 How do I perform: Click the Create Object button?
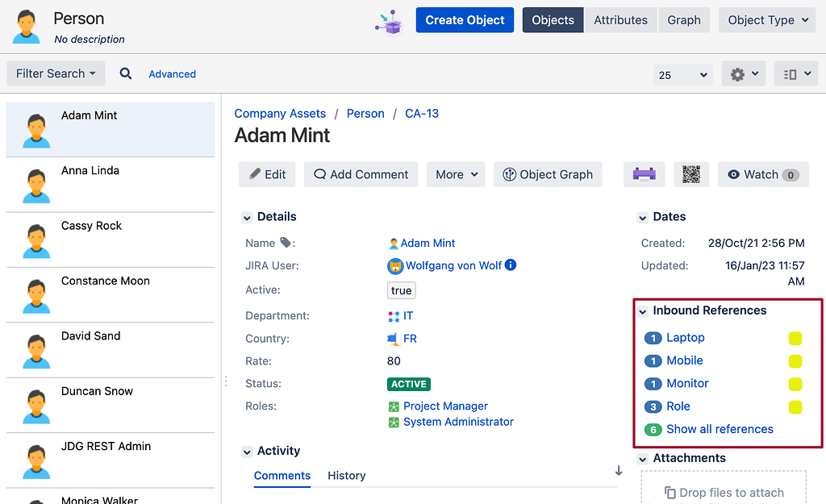[465, 19]
